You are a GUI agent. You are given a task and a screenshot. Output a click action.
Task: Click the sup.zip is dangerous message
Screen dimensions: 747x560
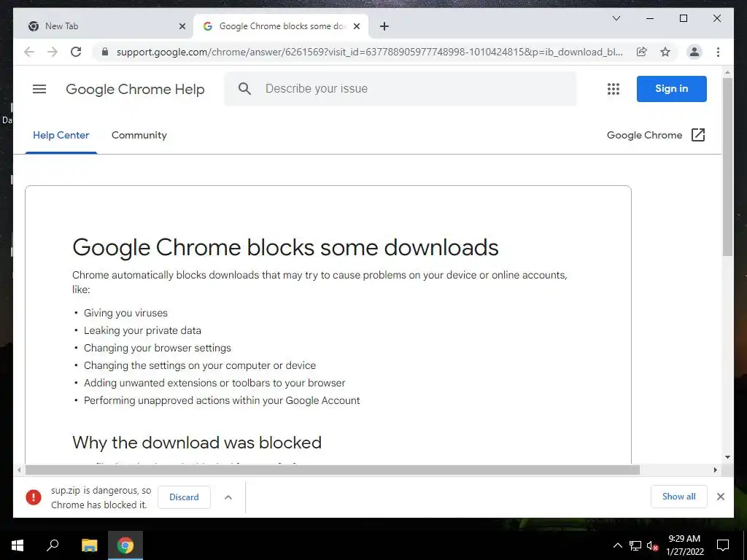point(101,497)
